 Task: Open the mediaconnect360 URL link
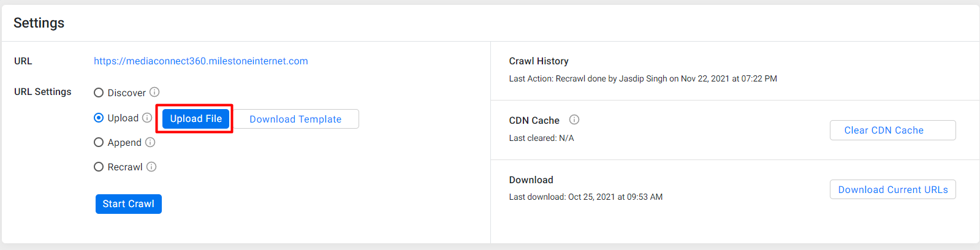pyautogui.click(x=201, y=61)
